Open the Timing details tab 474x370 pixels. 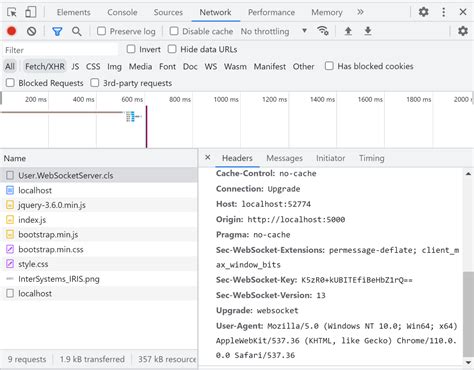coord(372,158)
